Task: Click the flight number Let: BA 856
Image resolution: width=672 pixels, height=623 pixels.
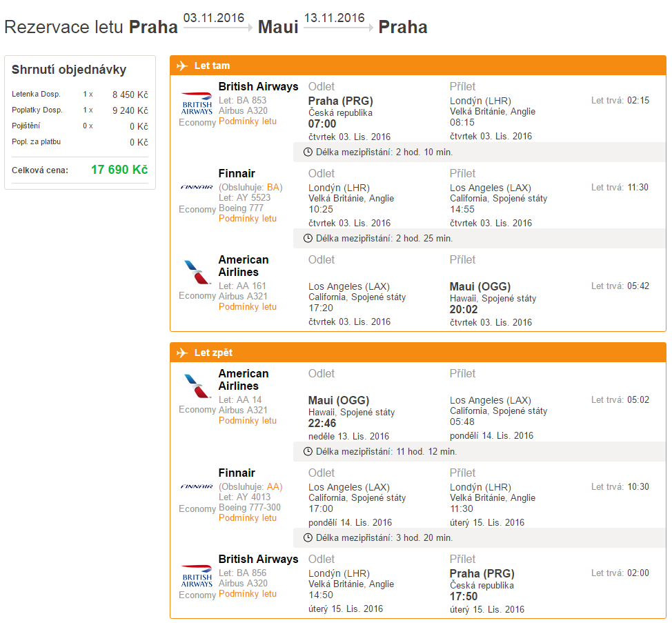Action: click(243, 573)
